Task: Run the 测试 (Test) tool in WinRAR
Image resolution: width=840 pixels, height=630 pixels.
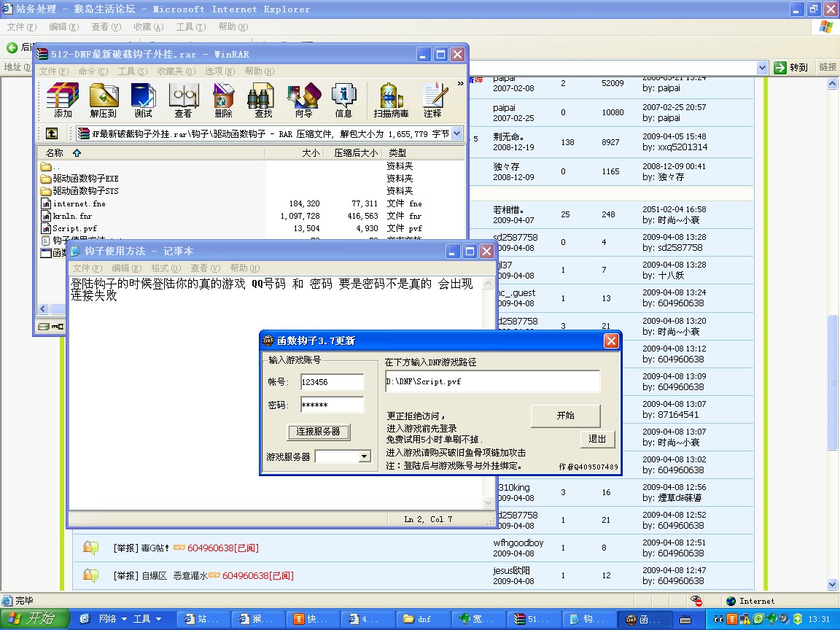Action: point(143,100)
